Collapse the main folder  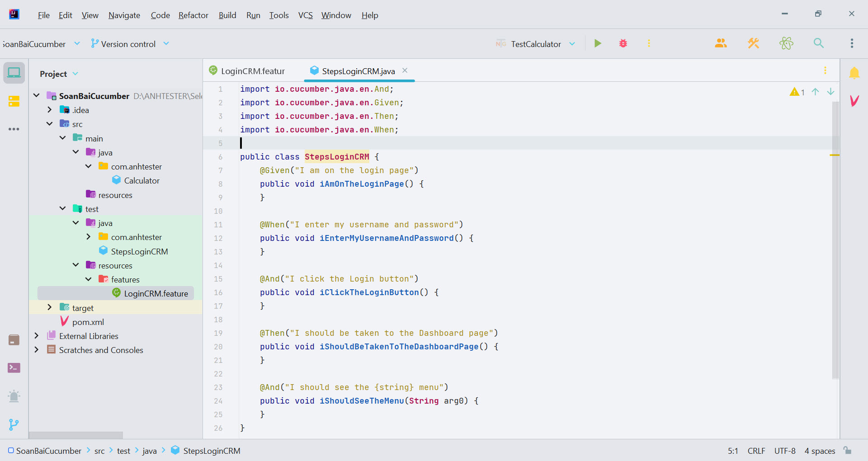pos(63,138)
